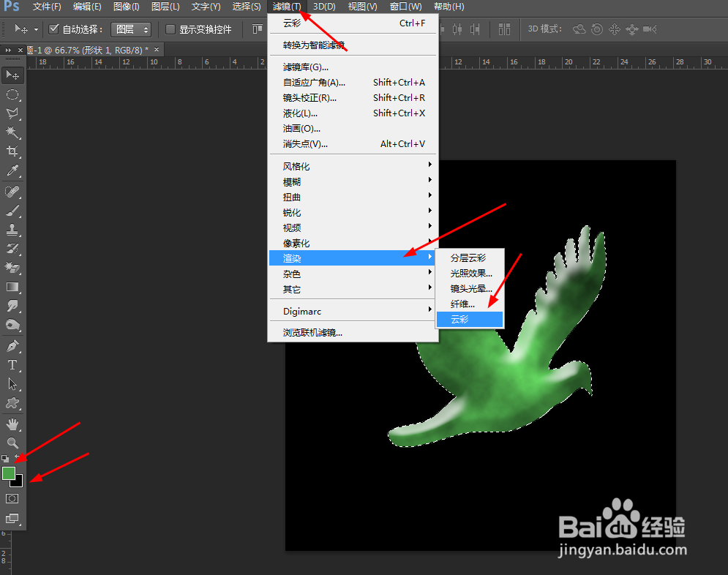
Task: Select the Custom Shape tool
Action: tap(12, 403)
